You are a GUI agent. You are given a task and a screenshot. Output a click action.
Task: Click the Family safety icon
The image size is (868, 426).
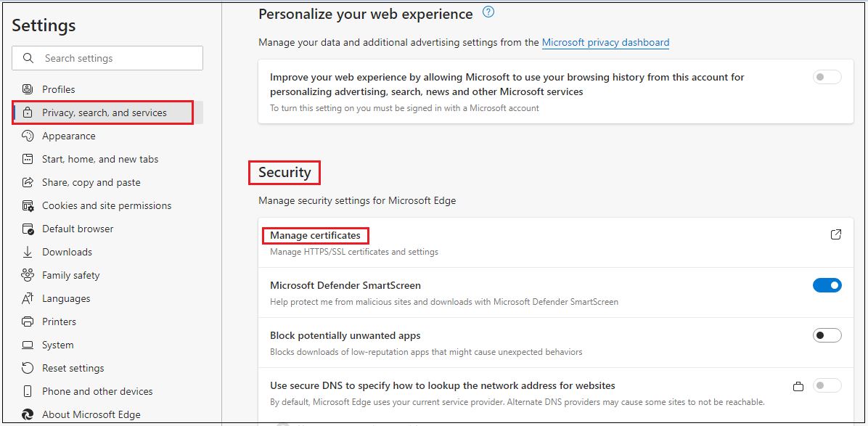pyautogui.click(x=28, y=275)
